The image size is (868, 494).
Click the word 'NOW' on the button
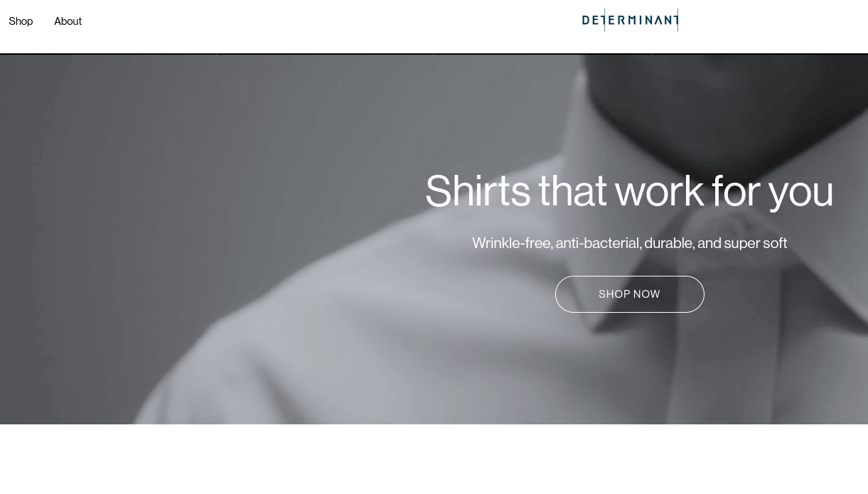[647, 294]
